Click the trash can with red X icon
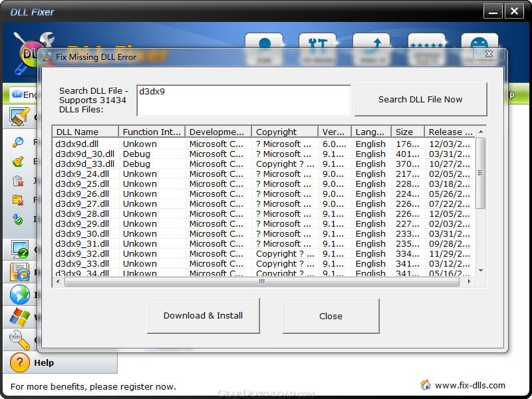This screenshot has width=532, height=399. pos(18,181)
